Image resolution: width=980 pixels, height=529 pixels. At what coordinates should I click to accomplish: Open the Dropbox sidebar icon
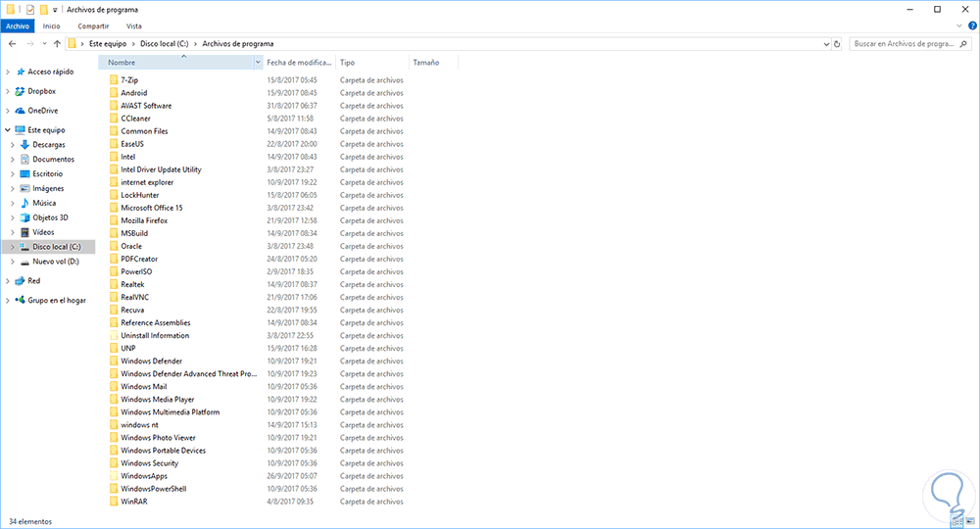[x=20, y=91]
